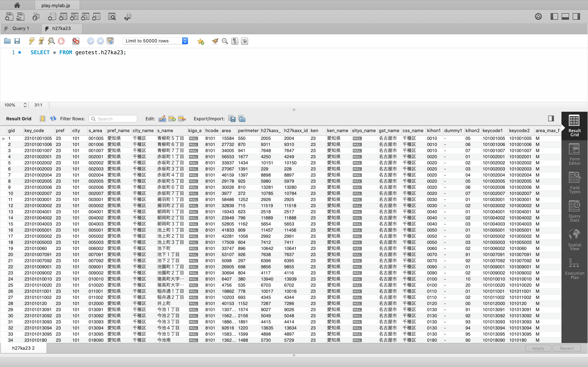The image size is (588, 367).
Task: Export recordset to external file
Action: click(x=232, y=119)
